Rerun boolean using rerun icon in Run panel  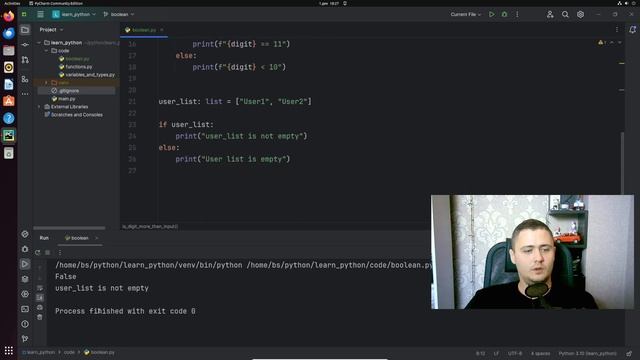tap(38, 252)
